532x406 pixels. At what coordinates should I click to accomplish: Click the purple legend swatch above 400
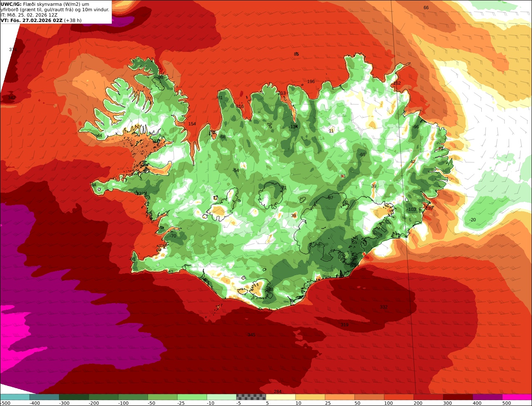[x=488, y=397]
